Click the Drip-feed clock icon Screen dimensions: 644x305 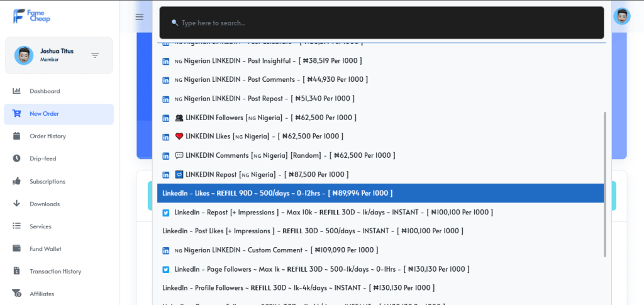coord(17,158)
